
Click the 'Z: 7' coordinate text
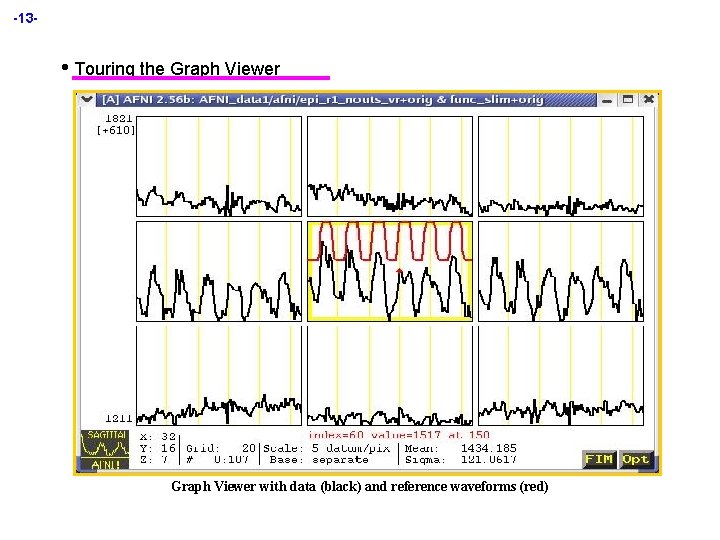154,460
